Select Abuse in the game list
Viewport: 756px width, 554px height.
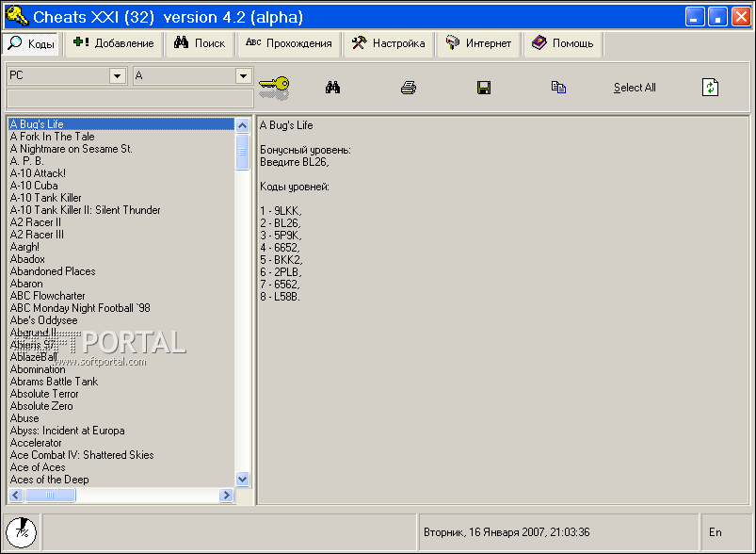(x=121, y=418)
